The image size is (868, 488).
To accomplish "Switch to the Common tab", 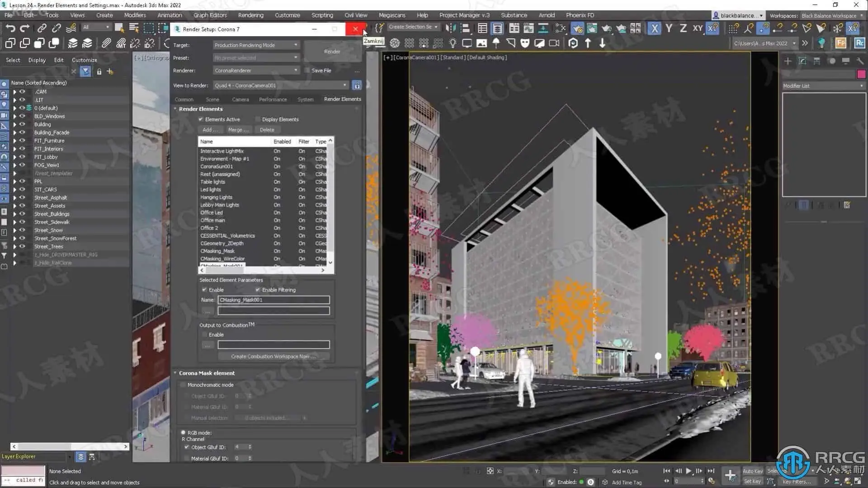I will [x=184, y=99].
